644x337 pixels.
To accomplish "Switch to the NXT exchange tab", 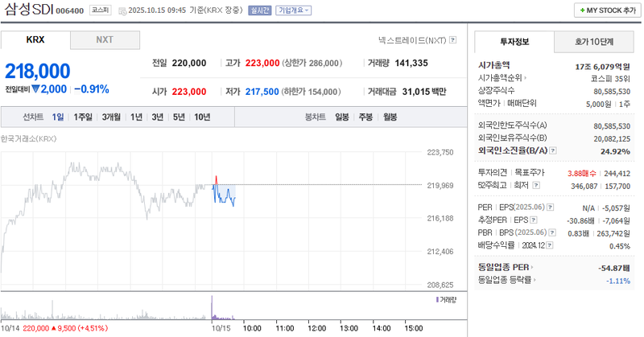I will tap(105, 39).
